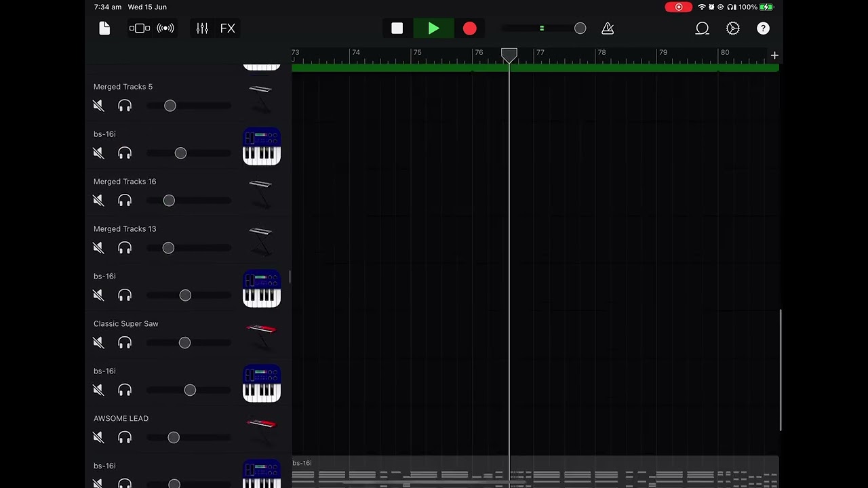
Task: Open the Live Loops grid button
Action: (x=165, y=28)
